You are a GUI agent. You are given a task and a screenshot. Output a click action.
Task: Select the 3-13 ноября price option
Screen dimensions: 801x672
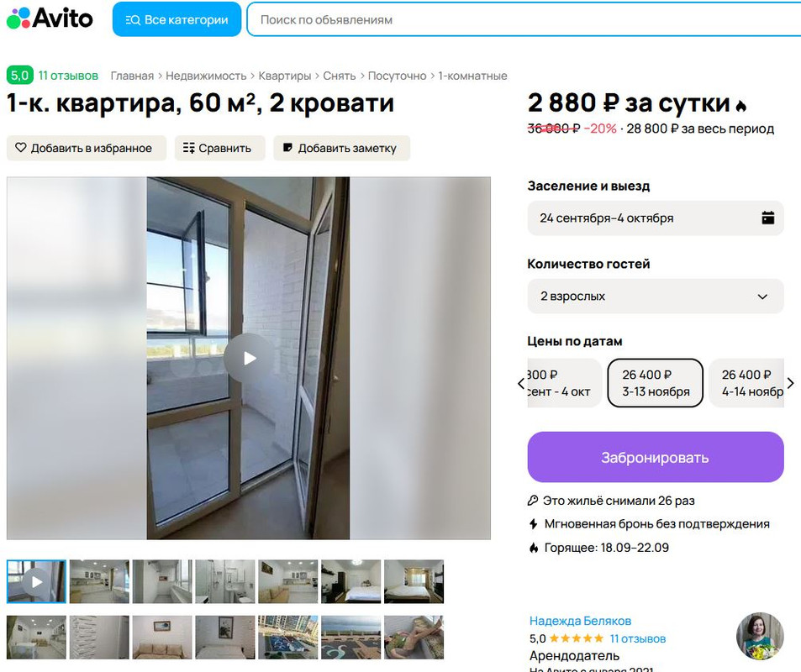coord(656,383)
